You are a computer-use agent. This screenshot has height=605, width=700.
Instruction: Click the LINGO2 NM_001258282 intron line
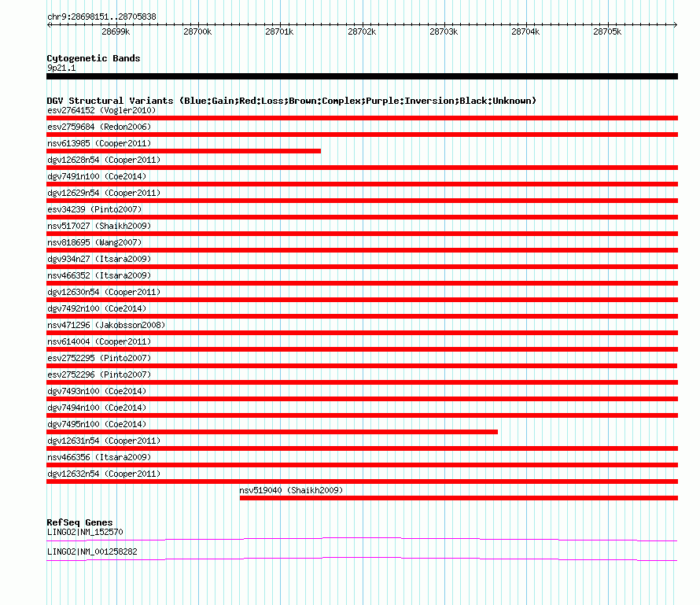pyautogui.click(x=362, y=559)
